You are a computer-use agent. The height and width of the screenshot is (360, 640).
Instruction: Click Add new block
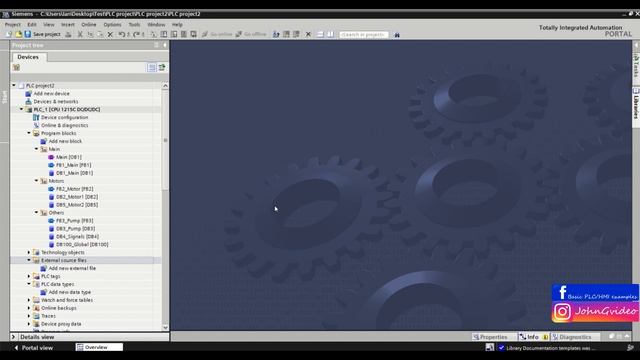click(65, 141)
